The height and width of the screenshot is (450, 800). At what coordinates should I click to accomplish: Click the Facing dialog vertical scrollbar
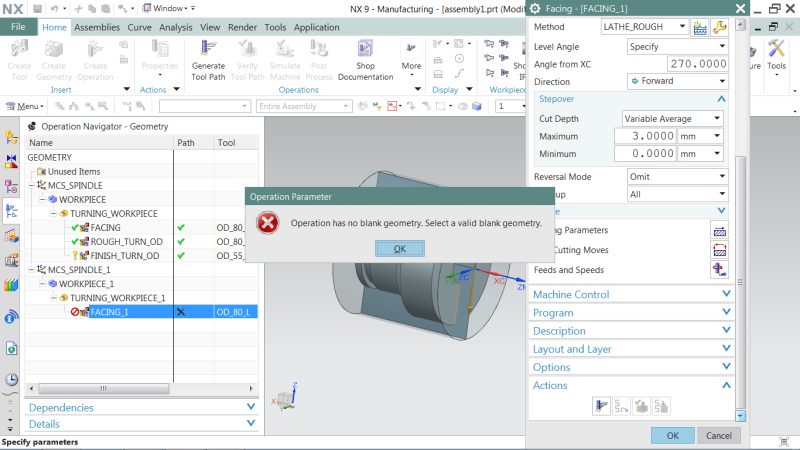(741, 282)
